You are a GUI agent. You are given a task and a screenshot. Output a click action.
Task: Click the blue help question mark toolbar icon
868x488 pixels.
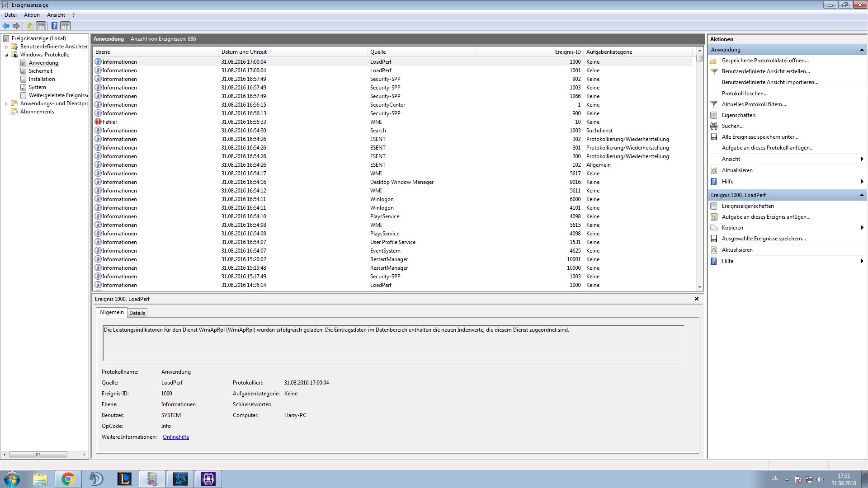point(54,26)
